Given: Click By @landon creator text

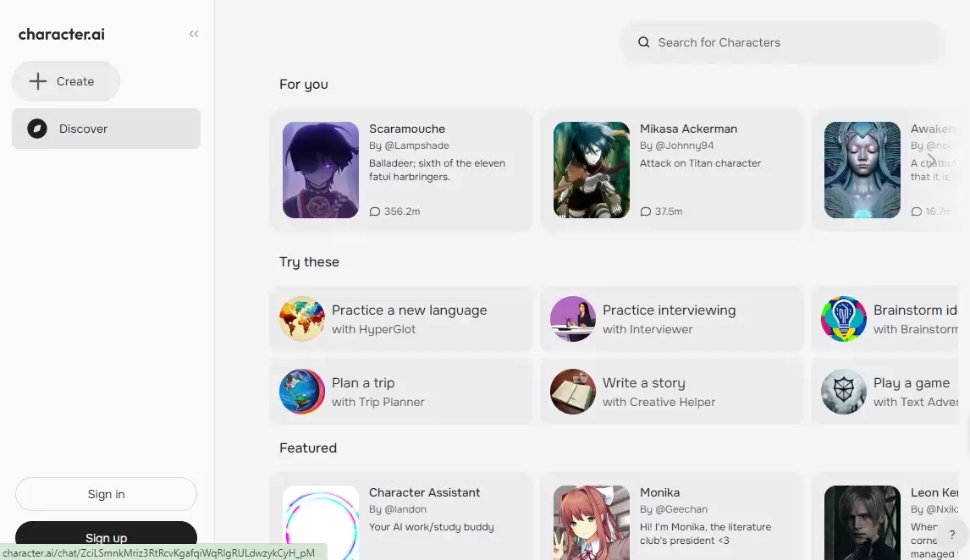Looking at the screenshot, I should click(x=398, y=509).
